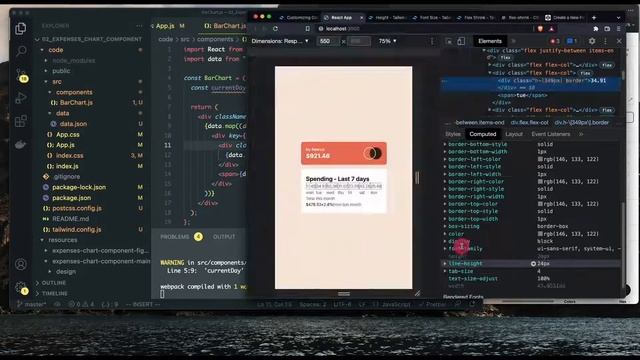Image resolution: width=640 pixels, height=360 pixels.
Task: Expand the border-left-color computed property
Action: 445,159
